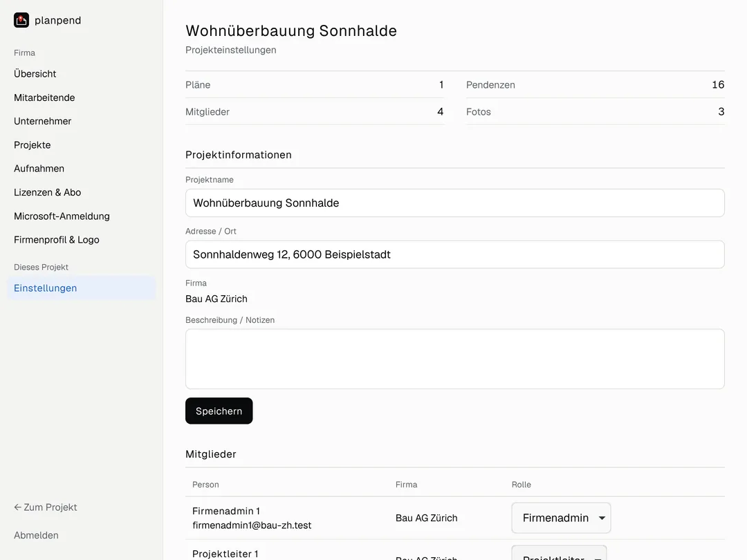Screen dimensions: 747x560
Task: Click the Projektleiter 1 person name
Action: 225,554
